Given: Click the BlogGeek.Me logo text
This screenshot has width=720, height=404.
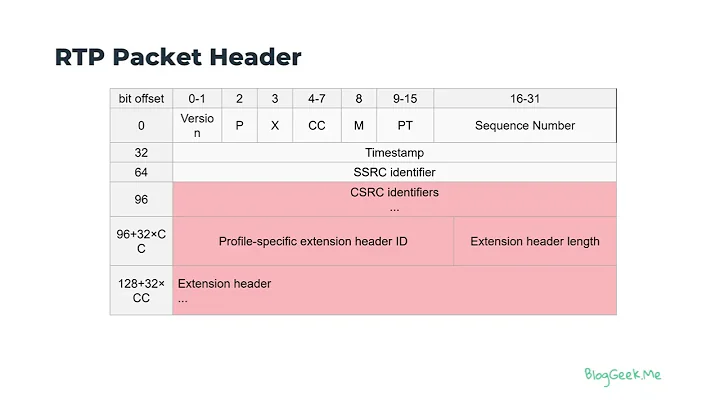Looking at the screenshot, I should pyautogui.click(x=622, y=374).
